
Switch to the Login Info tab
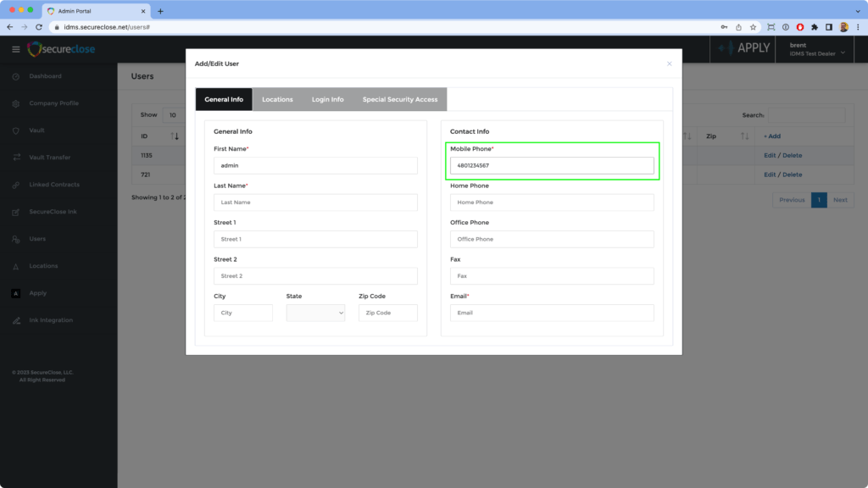pyautogui.click(x=327, y=99)
